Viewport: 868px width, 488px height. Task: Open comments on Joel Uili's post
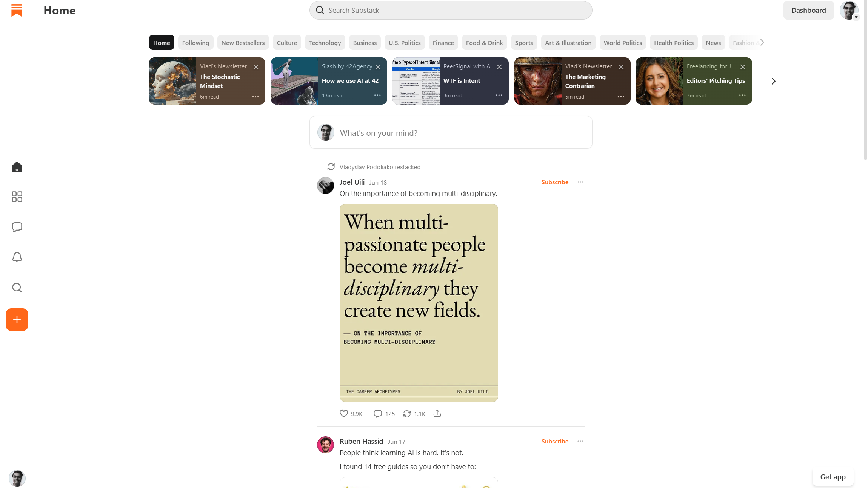378,414
